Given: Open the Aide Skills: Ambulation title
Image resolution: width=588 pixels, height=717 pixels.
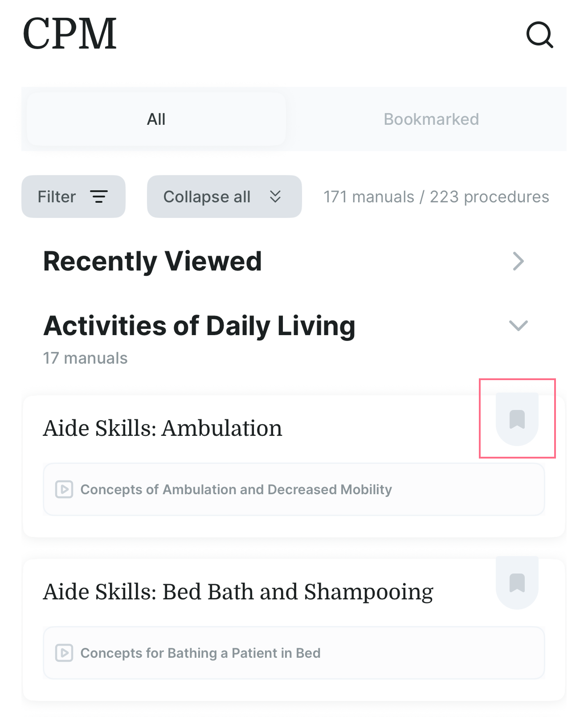Looking at the screenshot, I should (x=163, y=428).
